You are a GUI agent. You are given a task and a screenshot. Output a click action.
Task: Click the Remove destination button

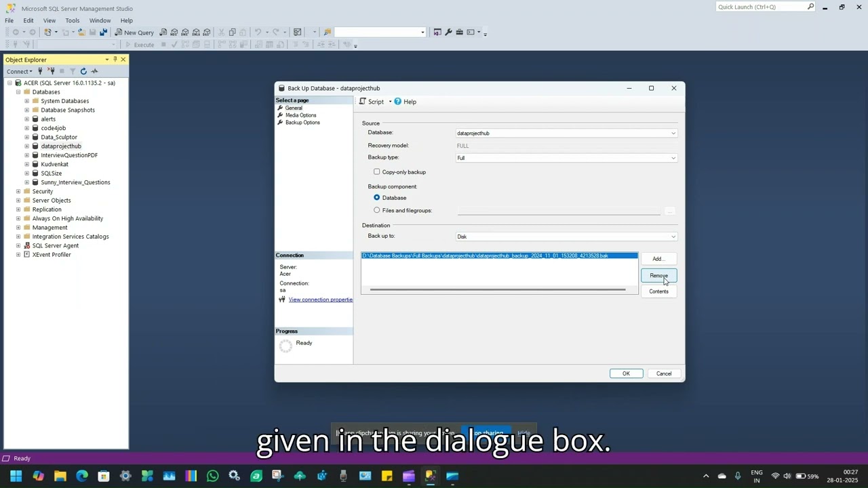tap(658, 275)
